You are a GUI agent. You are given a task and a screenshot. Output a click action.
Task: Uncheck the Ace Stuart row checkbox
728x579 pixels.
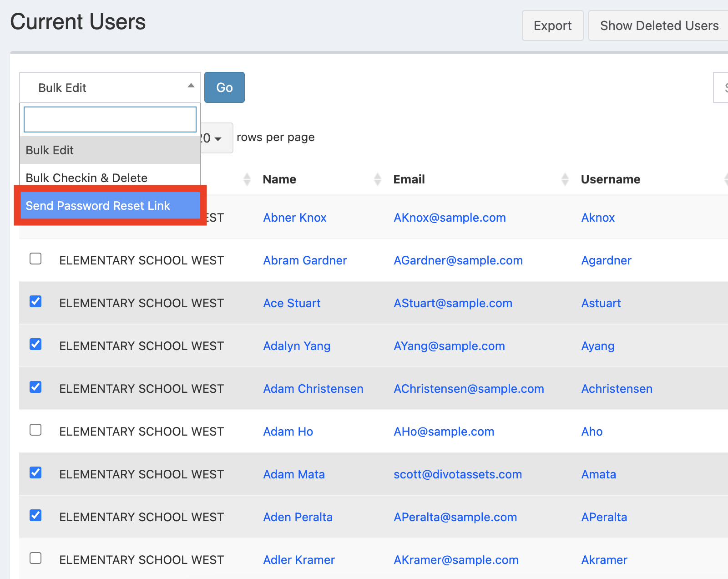35,302
